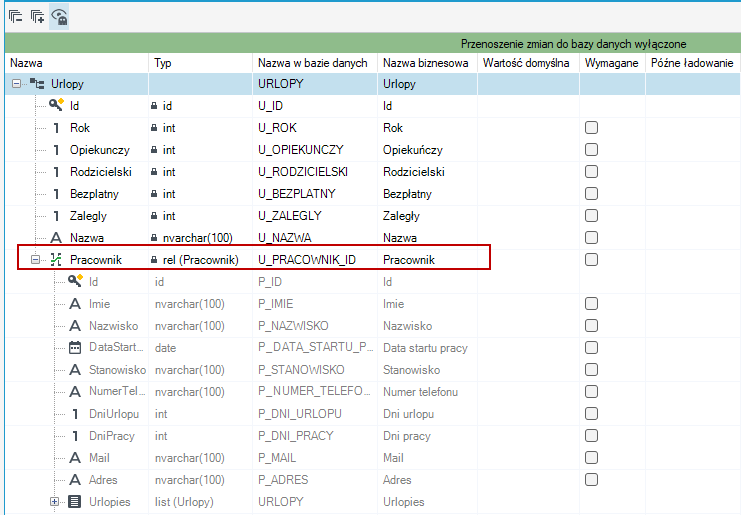Select the U_PRACOWNIK_ID cell
Screen dimensions: 741x515
click(x=315, y=259)
